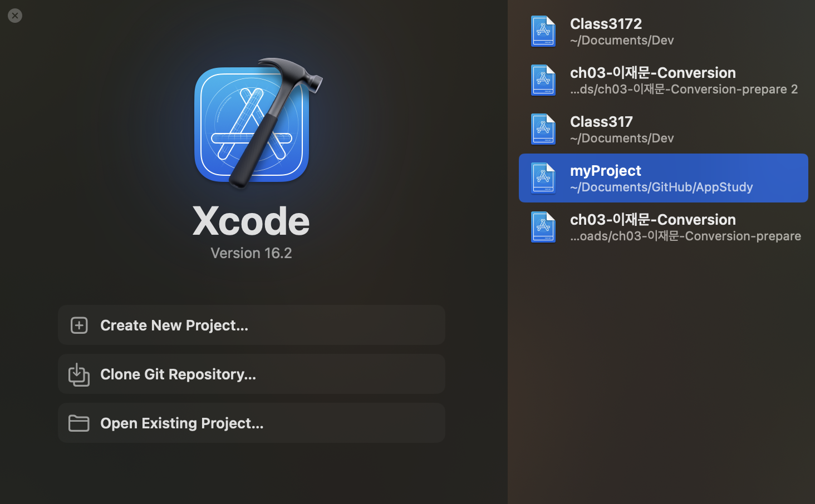Click the "...ds/ch03-이재문-Conversion-prepare 2" path
The image size is (815, 504).
(x=684, y=90)
